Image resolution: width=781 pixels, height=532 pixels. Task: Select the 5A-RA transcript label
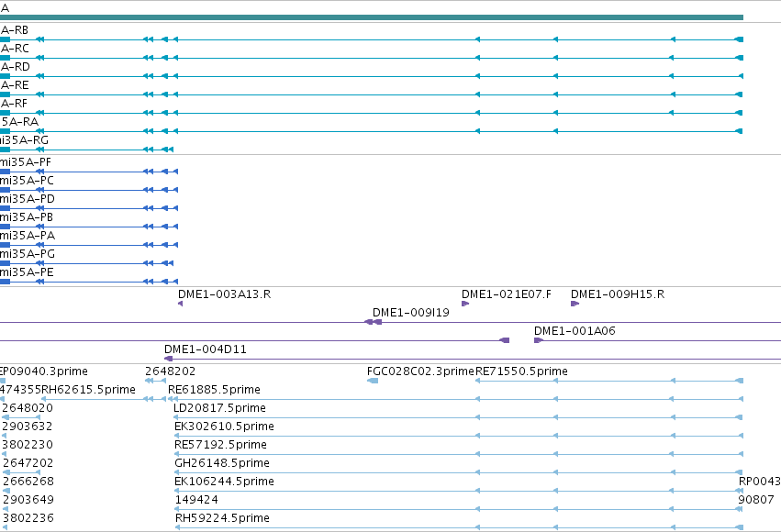coord(19,122)
